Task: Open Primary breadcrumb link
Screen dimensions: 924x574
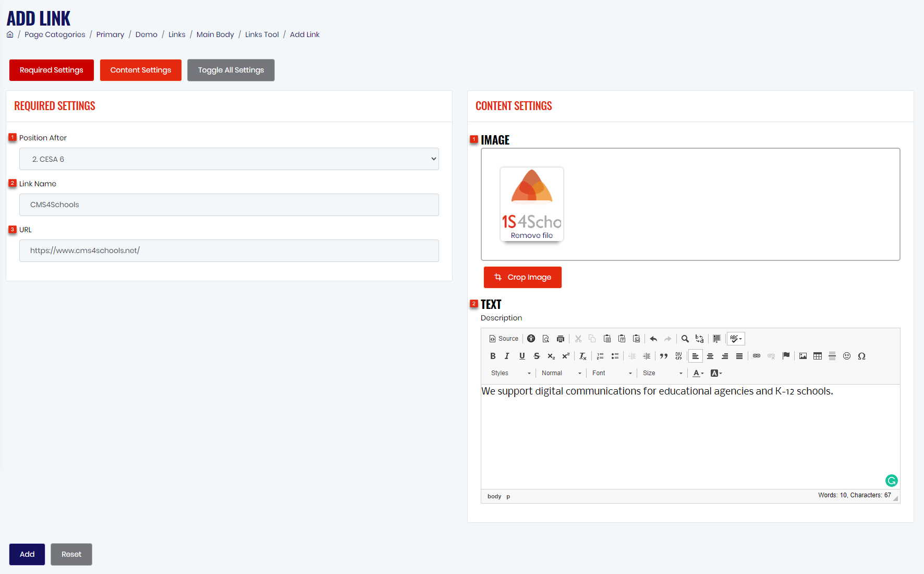Action: [x=110, y=34]
